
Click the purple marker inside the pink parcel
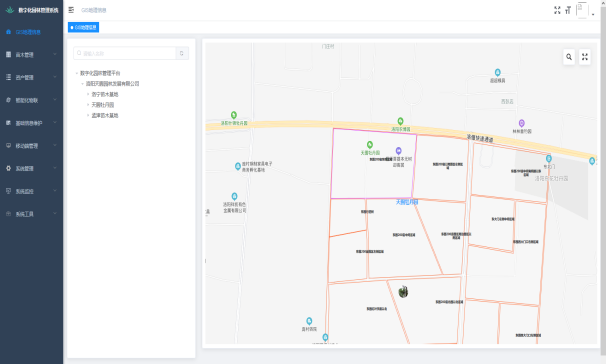coord(398,151)
